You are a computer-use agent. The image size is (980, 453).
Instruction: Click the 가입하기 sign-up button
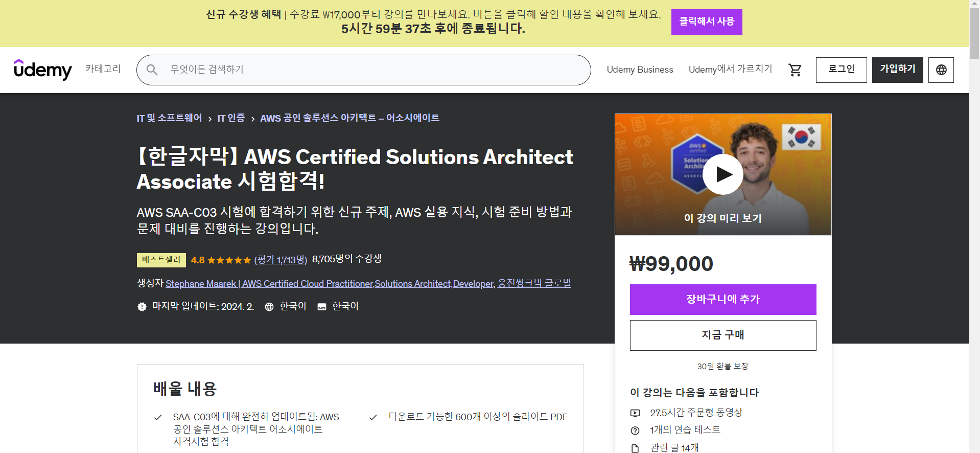click(x=897, y=70)
